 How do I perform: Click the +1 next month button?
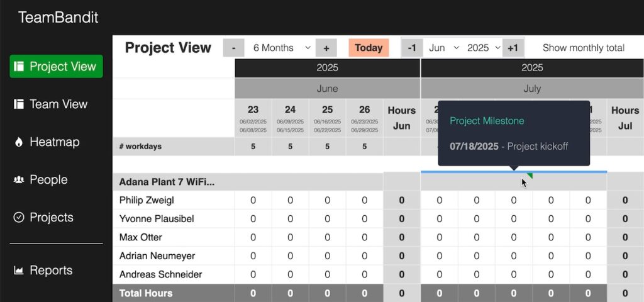[x=513, y=48]
